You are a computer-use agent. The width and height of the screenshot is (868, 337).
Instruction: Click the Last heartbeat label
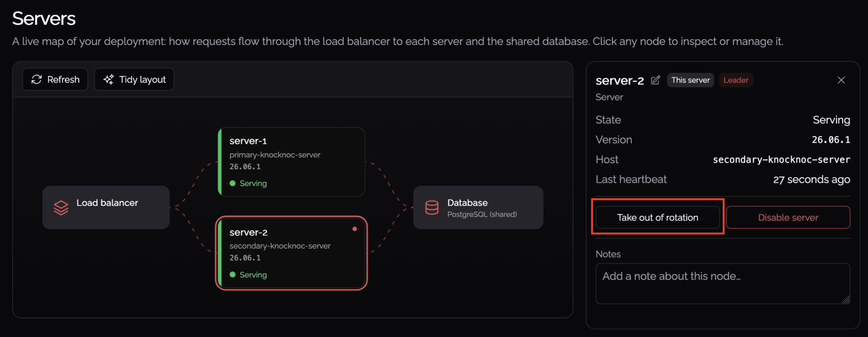pyautogui.click(x=631, y=180)
